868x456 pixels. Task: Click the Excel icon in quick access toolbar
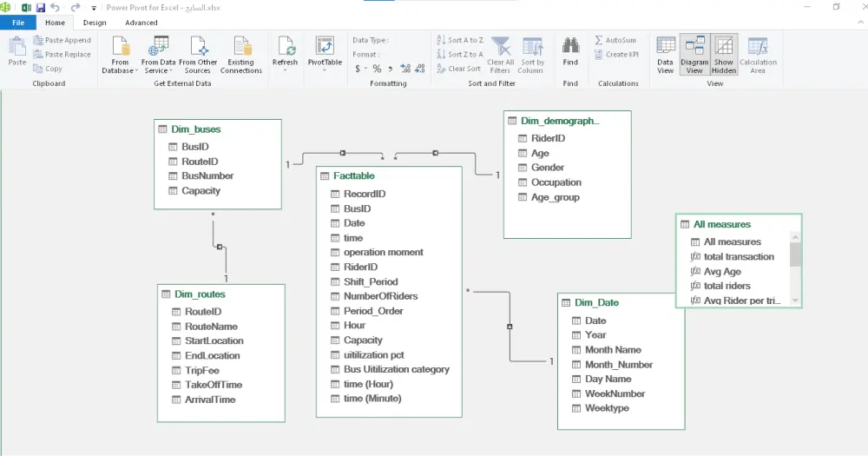coord(26,8)
